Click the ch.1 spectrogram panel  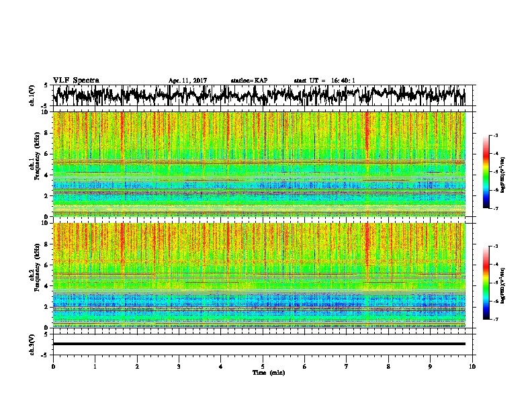click(x=259, y=164)
